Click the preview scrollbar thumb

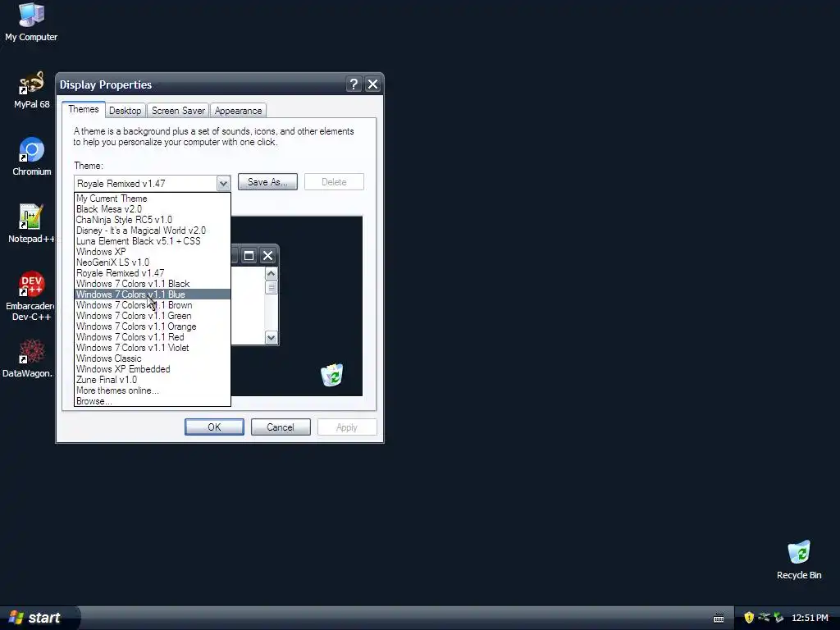tap(271, 287)
